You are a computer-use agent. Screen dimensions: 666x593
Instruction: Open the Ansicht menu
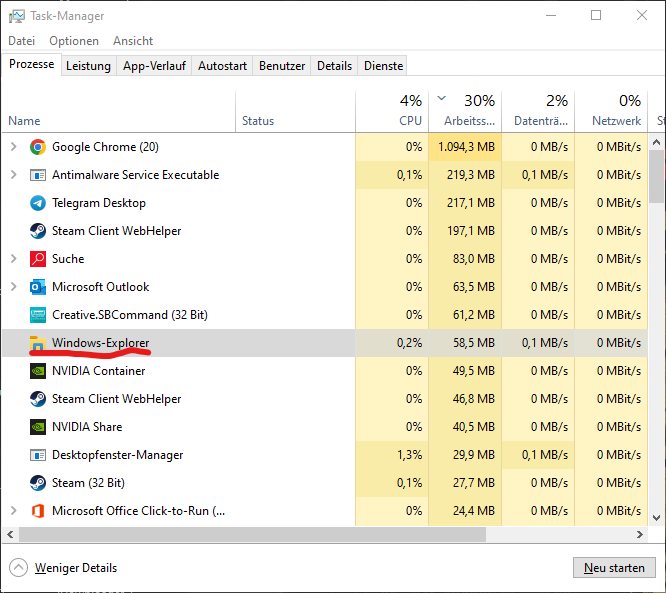click(x=133, y=41)
